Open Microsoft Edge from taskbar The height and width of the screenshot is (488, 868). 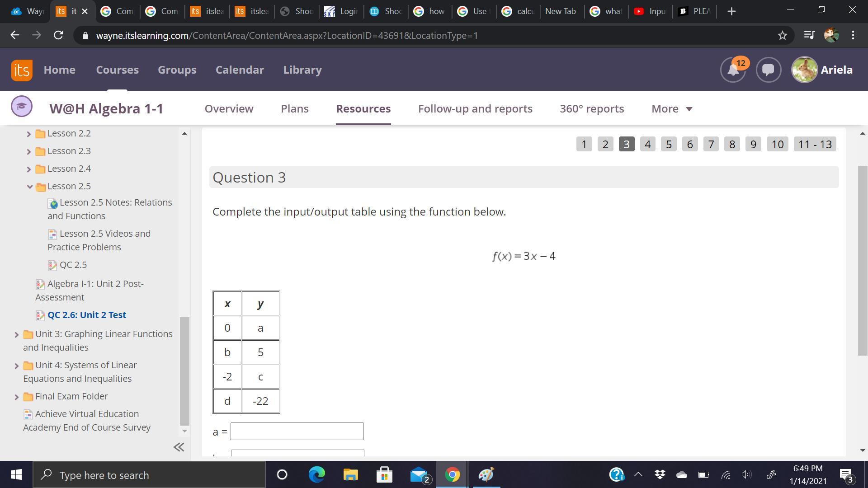coord(316,475)
